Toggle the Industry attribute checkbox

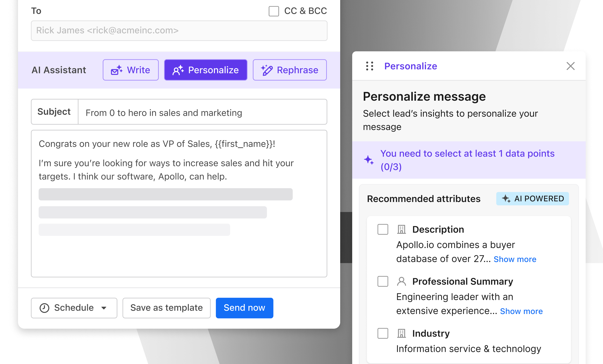click(382, 333)
